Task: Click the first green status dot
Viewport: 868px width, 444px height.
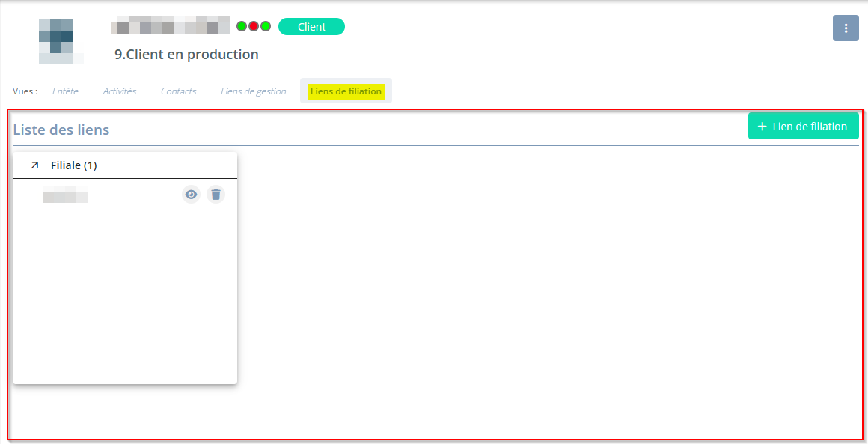Action: pyautogui.click(x=242, y=26)
